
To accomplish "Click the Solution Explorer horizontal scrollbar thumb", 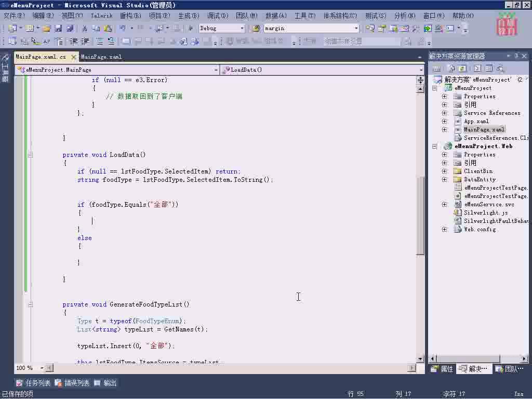I will click(x=469, y=358).
